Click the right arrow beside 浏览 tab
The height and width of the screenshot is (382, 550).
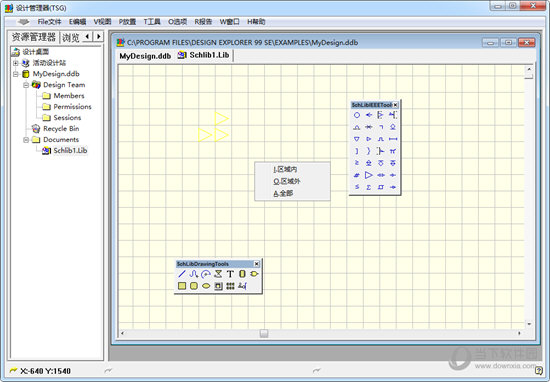point(99,36)
